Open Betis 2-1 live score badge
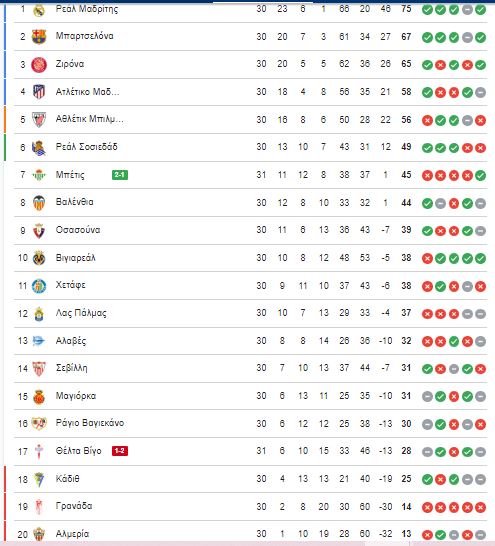Viewport: 495px width, 546px height. [x=120, y=175]
